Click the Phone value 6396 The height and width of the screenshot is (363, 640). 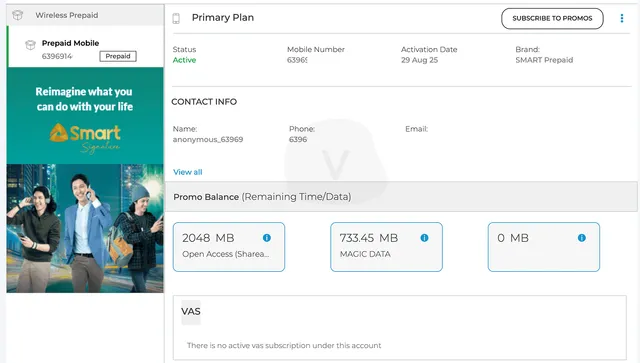point(298,140)
